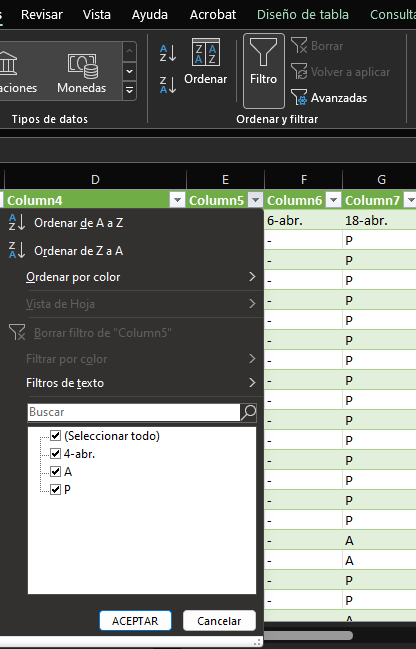Open the Column7 filter dropdown
The width and height of the screenshot is (416, 649).
click(x=411, y=200)
